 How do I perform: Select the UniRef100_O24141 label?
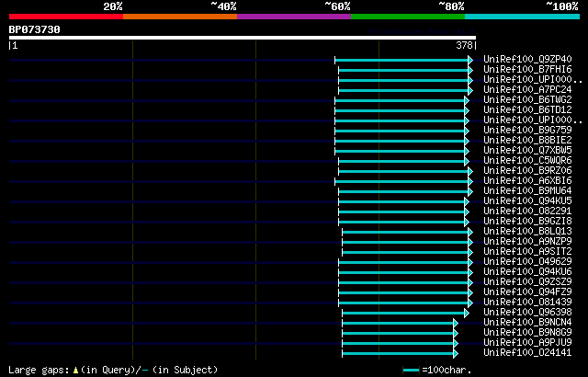click(527, 353)
